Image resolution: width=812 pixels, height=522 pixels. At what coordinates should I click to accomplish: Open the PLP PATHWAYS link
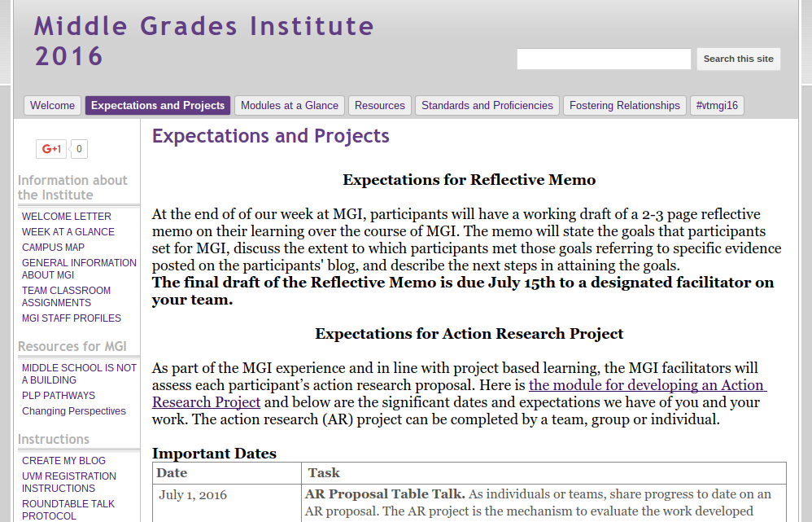[x=59, y=396]
